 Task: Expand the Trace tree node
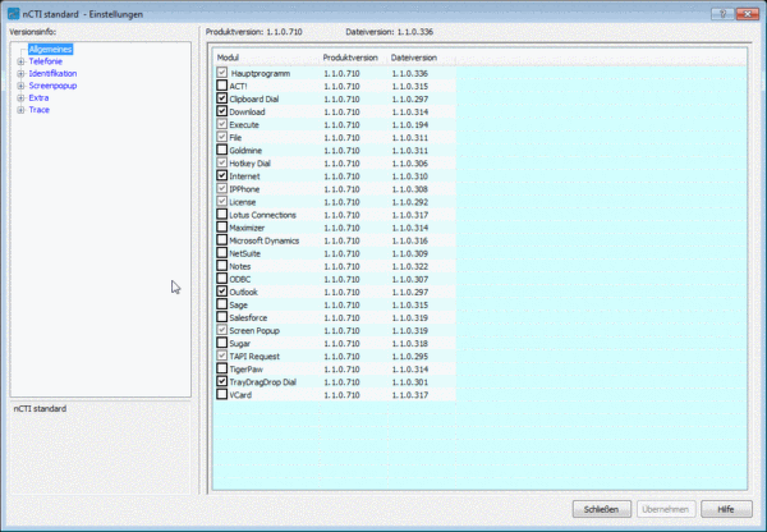(21, 110)
